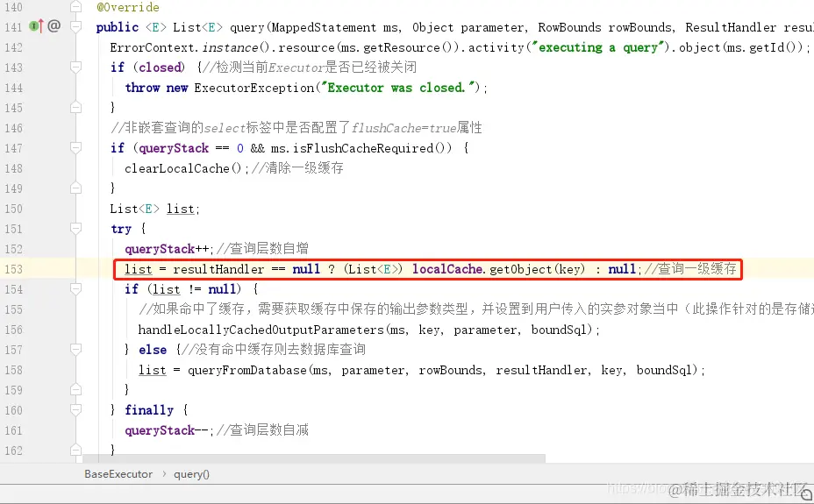
Task: Click the @ annotation gutter icon on line 141
Action: [x=54, y=25]
